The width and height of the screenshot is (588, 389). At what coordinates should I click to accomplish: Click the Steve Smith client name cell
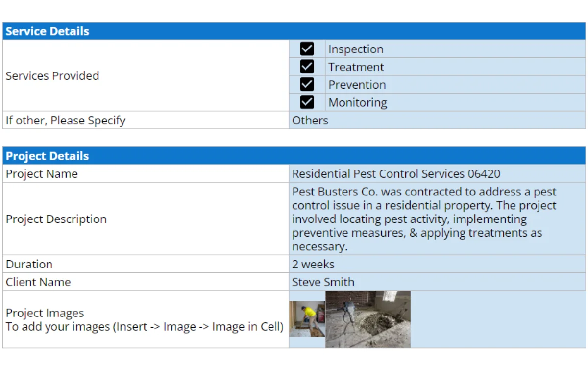436,282
